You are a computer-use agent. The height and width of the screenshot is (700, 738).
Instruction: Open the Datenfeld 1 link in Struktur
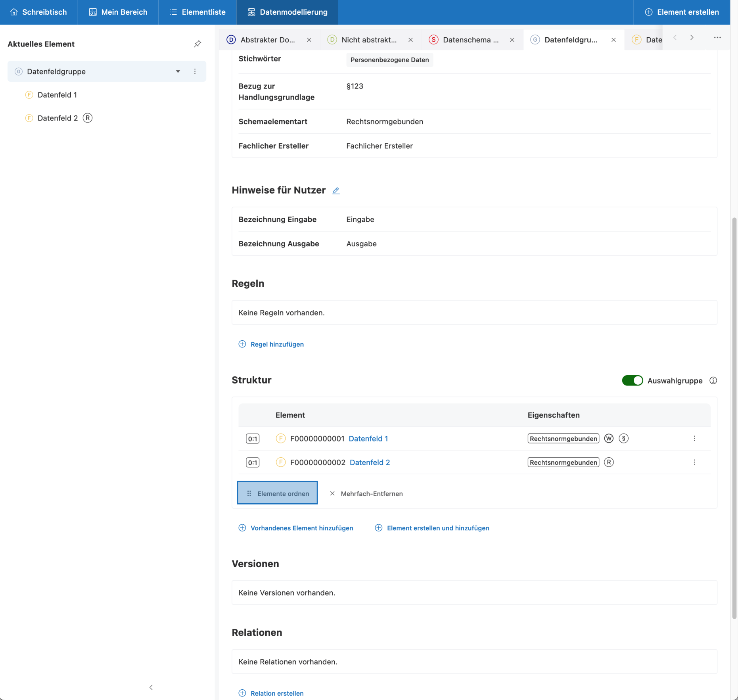pos(368,439)
